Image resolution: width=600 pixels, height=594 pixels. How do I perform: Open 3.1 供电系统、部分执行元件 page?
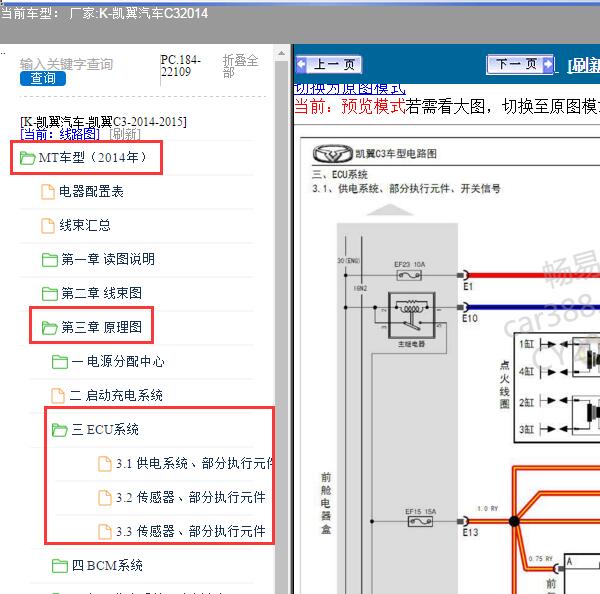tap(194, 463)
